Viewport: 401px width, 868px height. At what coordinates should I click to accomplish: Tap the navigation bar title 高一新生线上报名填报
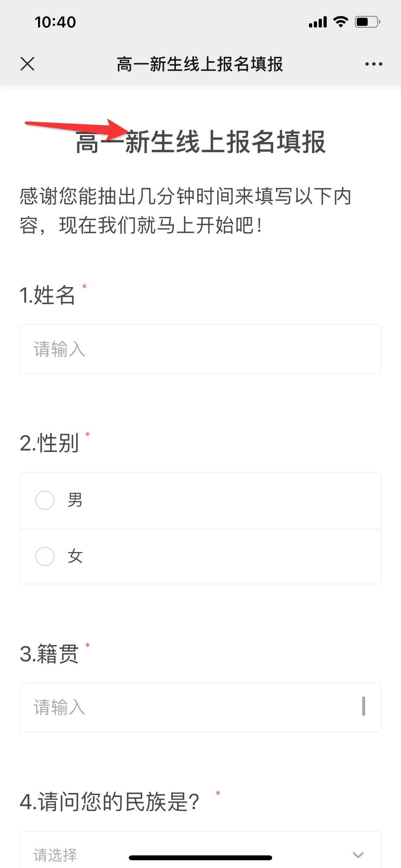(x=200, y=64)
